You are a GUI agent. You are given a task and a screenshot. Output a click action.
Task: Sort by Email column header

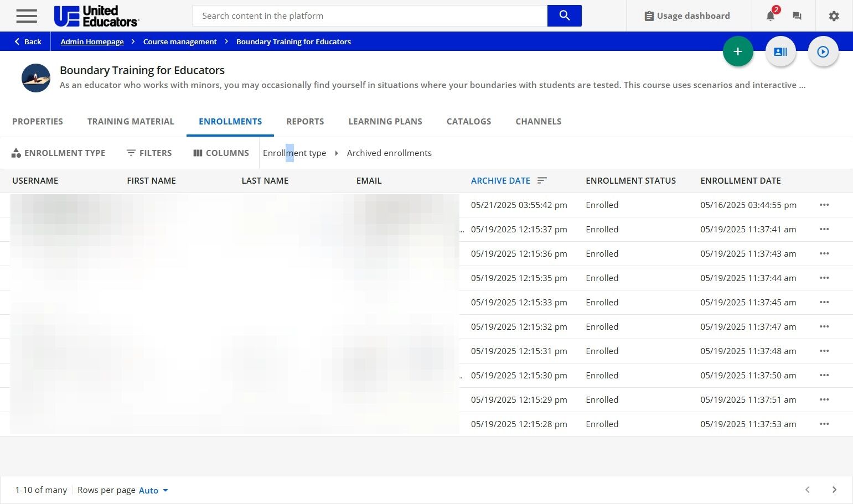(369, 181)
